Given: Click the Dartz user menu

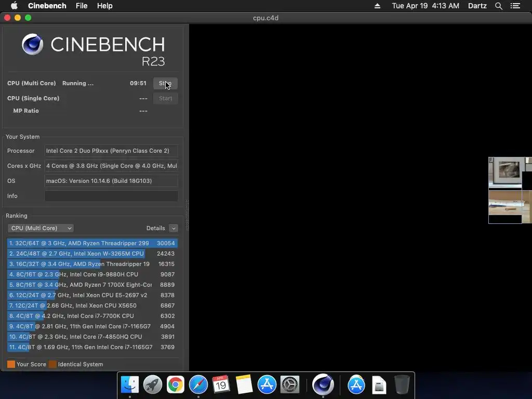Looking at the screenshot, I should [x=477, y=6].
